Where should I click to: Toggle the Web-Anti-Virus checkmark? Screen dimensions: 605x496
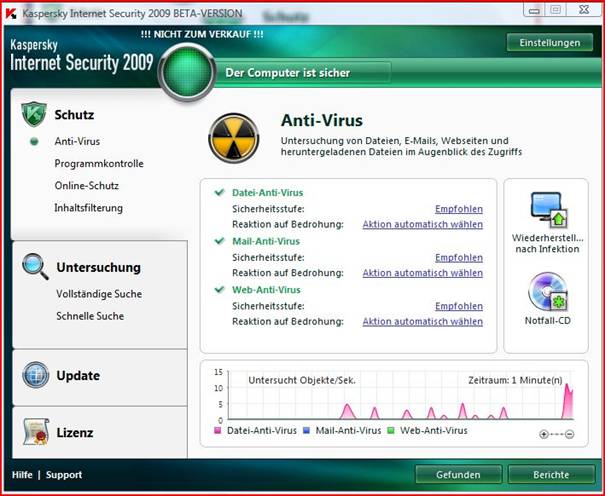point(220,289)
